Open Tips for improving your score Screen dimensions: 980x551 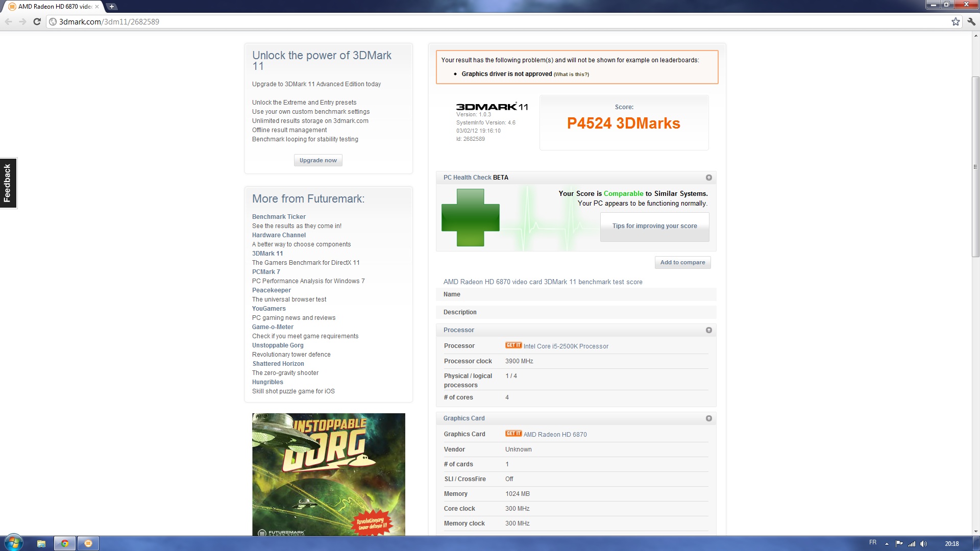(x=654, y=226)
